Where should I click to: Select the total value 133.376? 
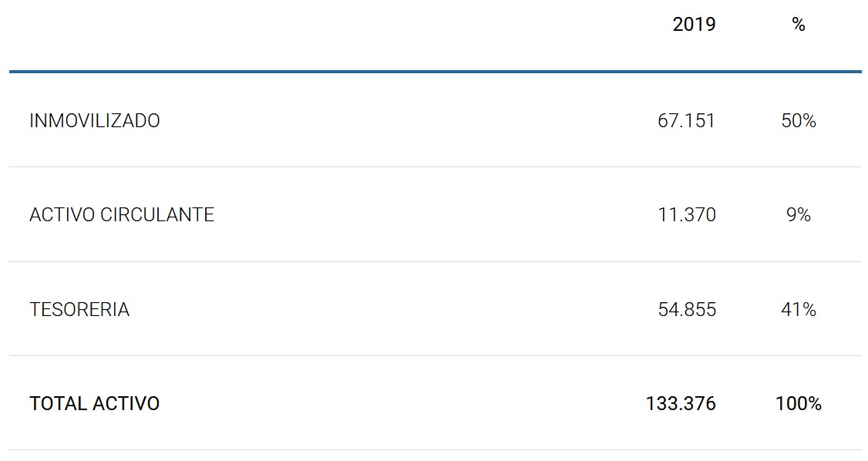681,404
